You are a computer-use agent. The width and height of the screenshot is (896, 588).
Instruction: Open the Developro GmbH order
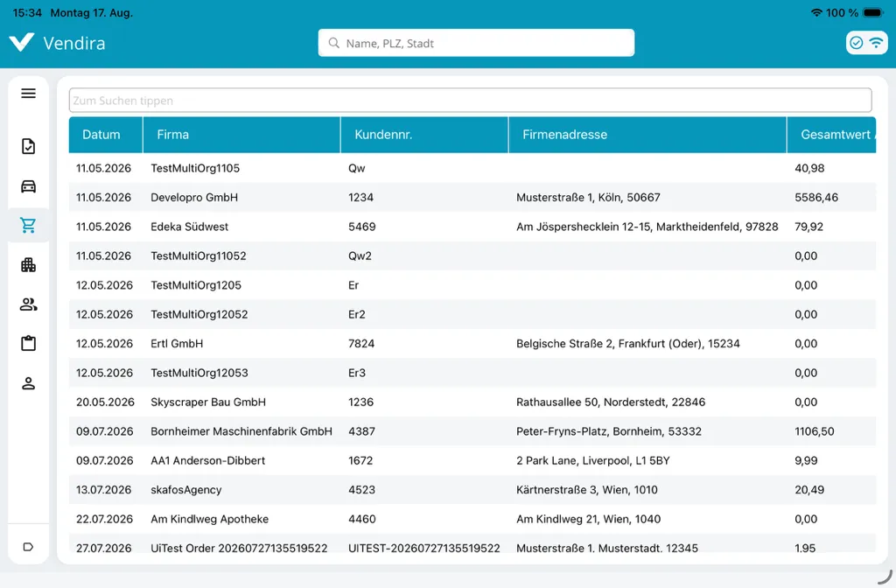(472, 197)
